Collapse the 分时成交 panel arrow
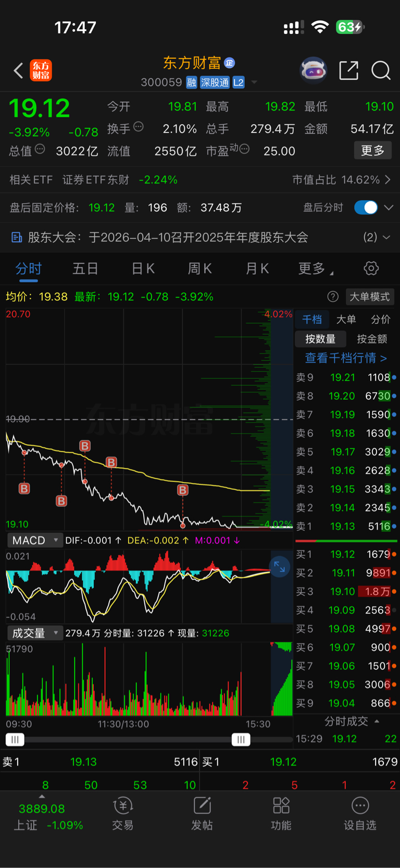Screen dimensions: 400x868 pos(377,721)
